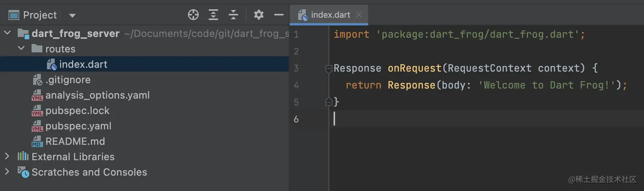Screen dimensions: 644x191
Task: Click RequestContext in the function signature
Action: click(490, 68)
